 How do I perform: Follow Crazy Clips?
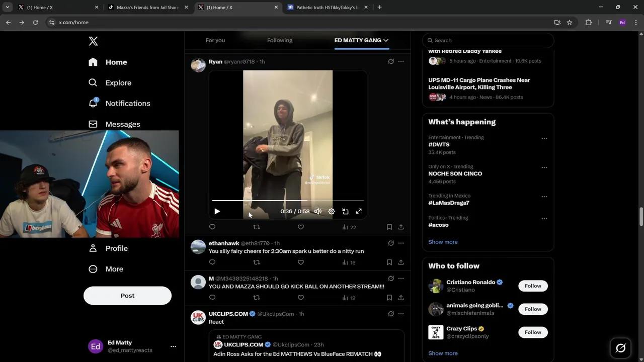click(x=533, y=332)
